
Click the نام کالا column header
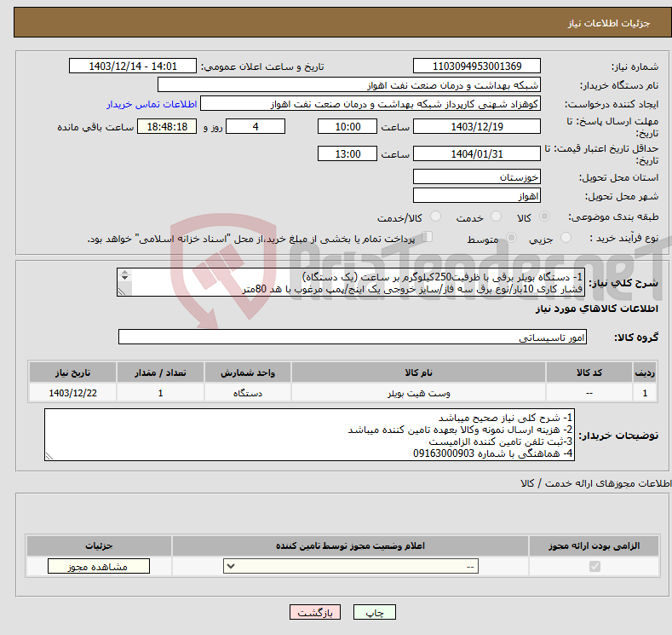(418, 372)
